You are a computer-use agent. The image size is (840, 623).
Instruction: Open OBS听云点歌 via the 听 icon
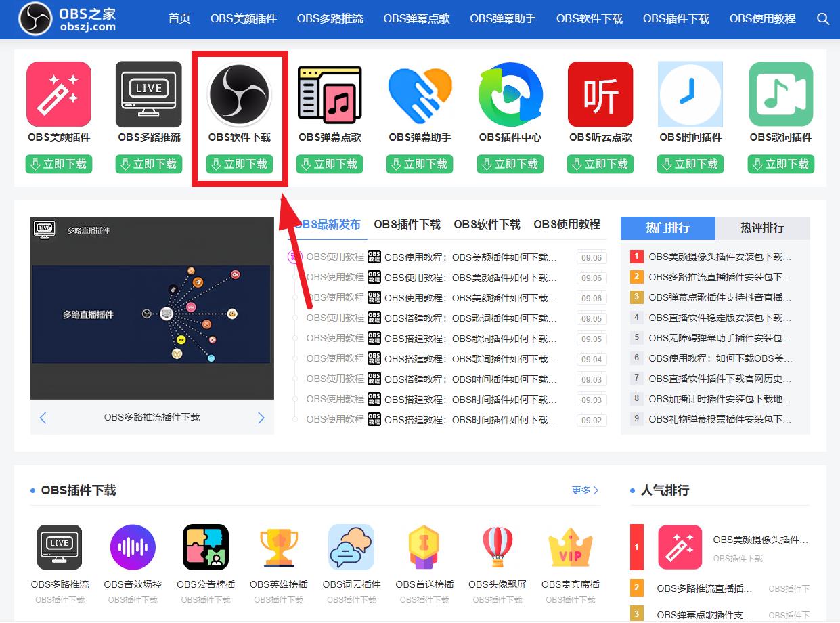600,94
